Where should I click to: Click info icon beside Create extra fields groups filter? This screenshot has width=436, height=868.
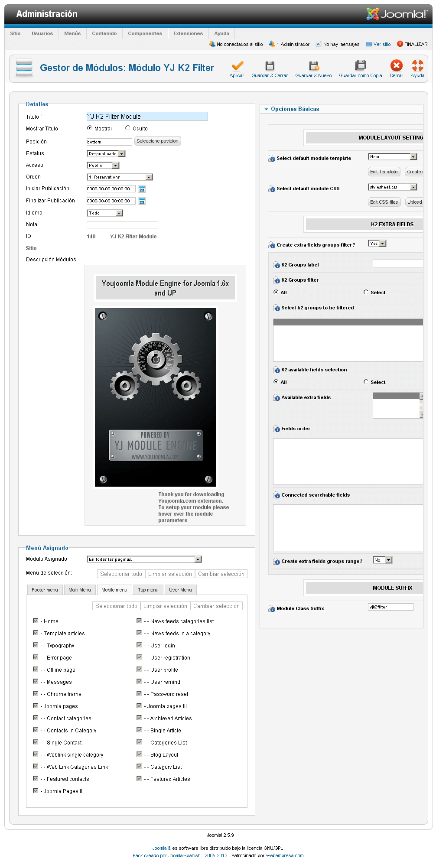click(272, 245)
